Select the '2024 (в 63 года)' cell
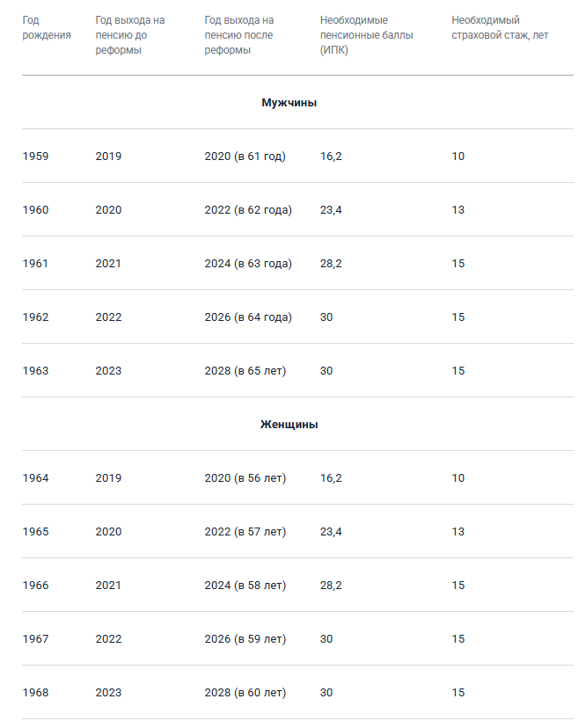578x728 pixels. click(248, 264)
